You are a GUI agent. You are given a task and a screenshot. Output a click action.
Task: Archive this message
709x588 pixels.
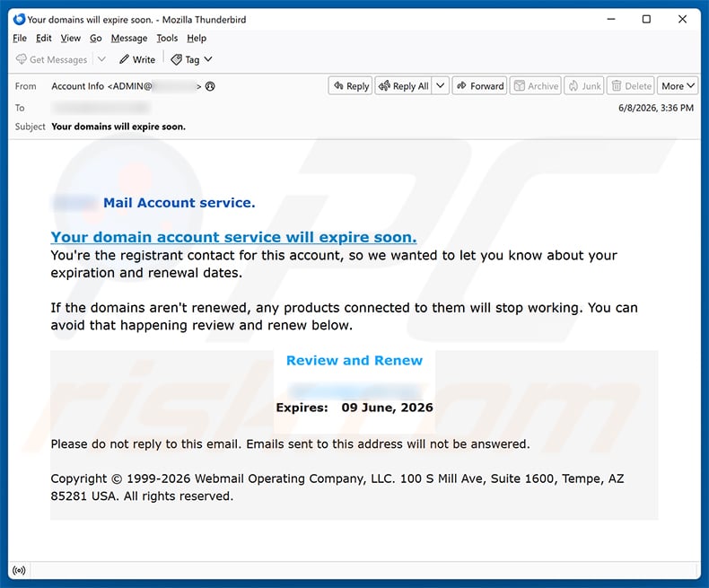click(536, 86)
